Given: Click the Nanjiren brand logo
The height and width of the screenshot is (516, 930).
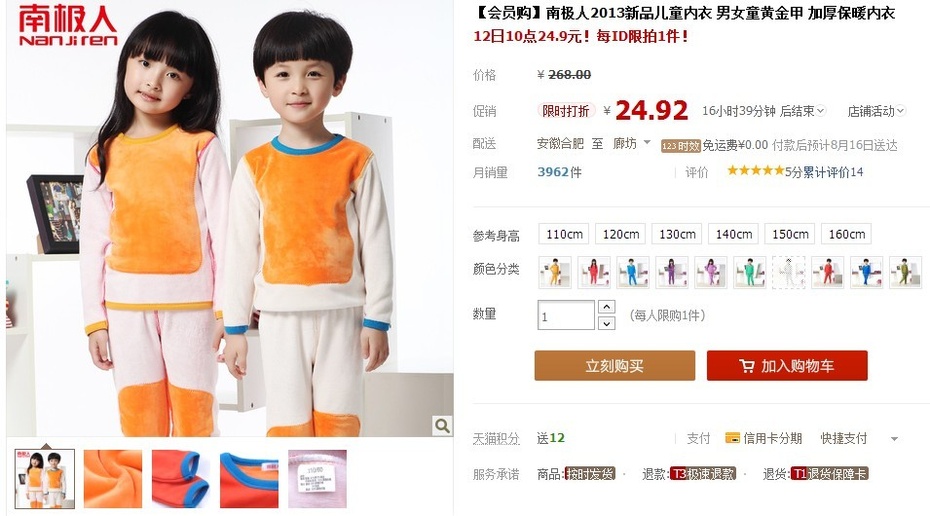Looking at the screenshot, I should point(68,26).
